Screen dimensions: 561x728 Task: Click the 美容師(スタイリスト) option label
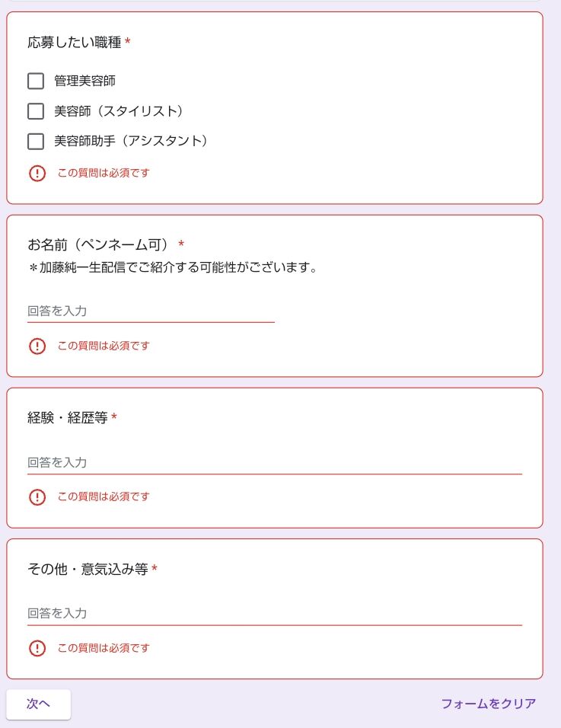pos(119,111)
